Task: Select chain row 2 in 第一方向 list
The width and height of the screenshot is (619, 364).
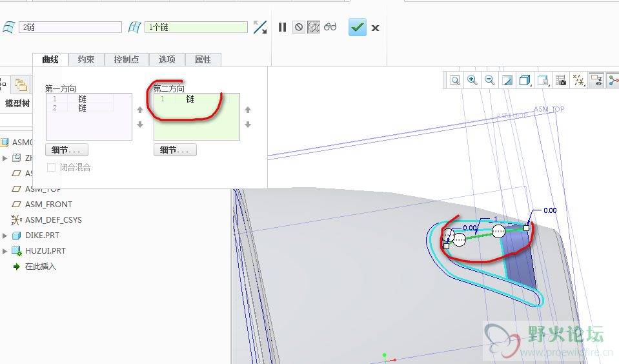Action: tap(81, 108)
